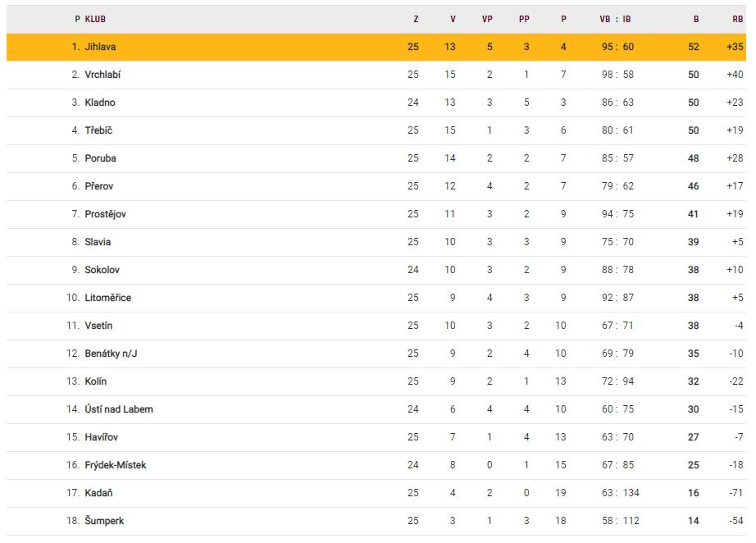This screenshot has height=543, width=756.
Task: Click the VB : IB column header
Action: click(615, 19)
